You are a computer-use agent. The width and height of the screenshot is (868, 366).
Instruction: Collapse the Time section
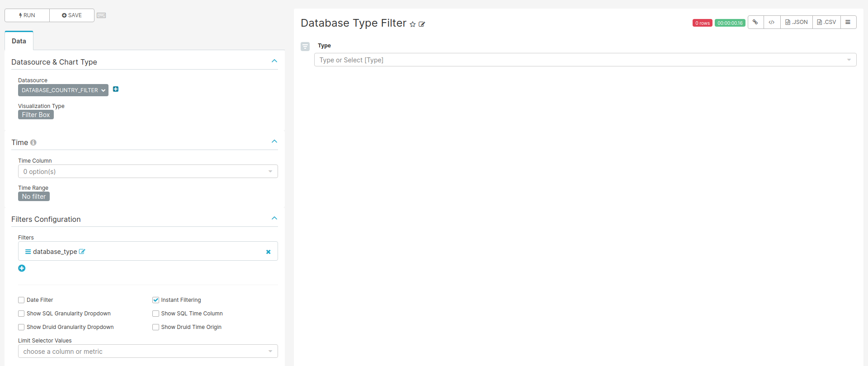click(274, 141)
